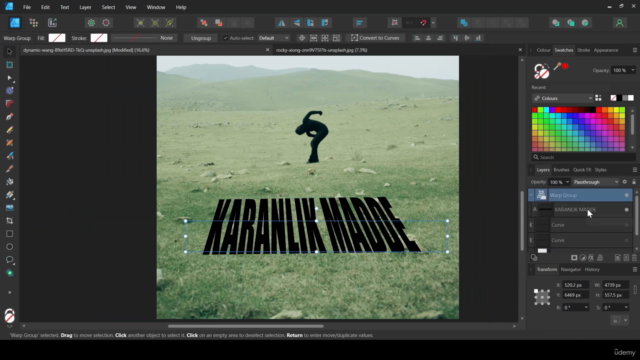Image resolution: width=640 pixels, height=360 pixels.
Task: Open the Auto-select Default dropdown
Action: (x=274, y=38)
